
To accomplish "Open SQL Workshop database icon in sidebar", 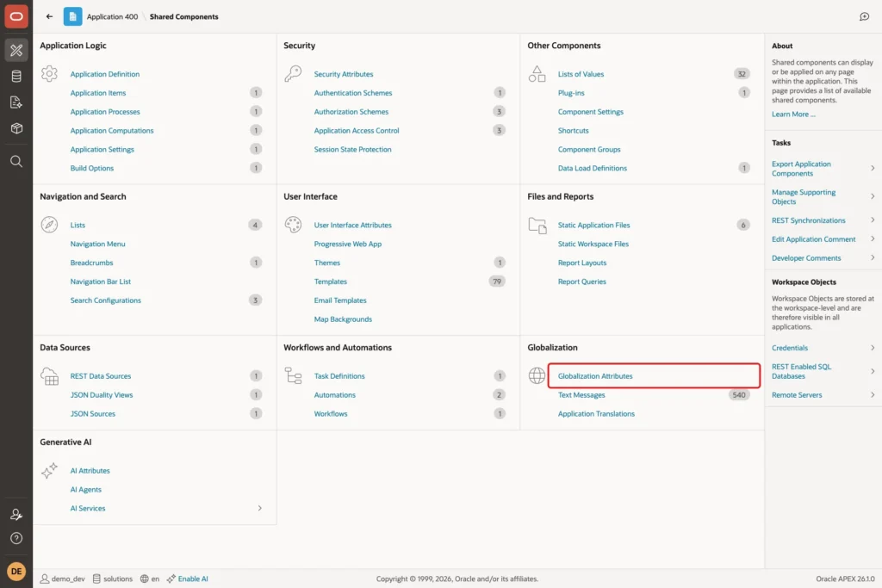I will [x=16, y=77].
